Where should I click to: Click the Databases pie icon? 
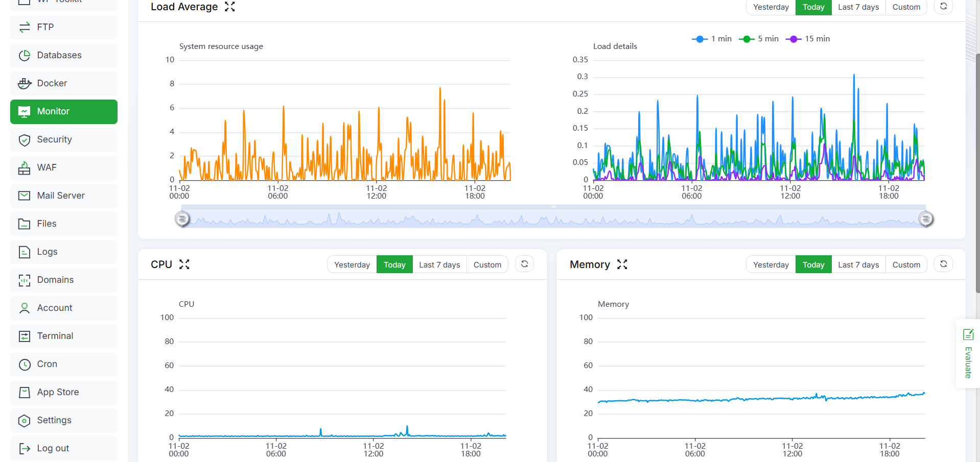25,55
